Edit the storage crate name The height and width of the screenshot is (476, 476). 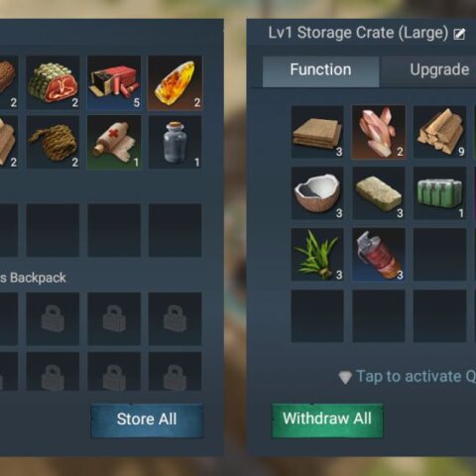(x=459, y=34)
